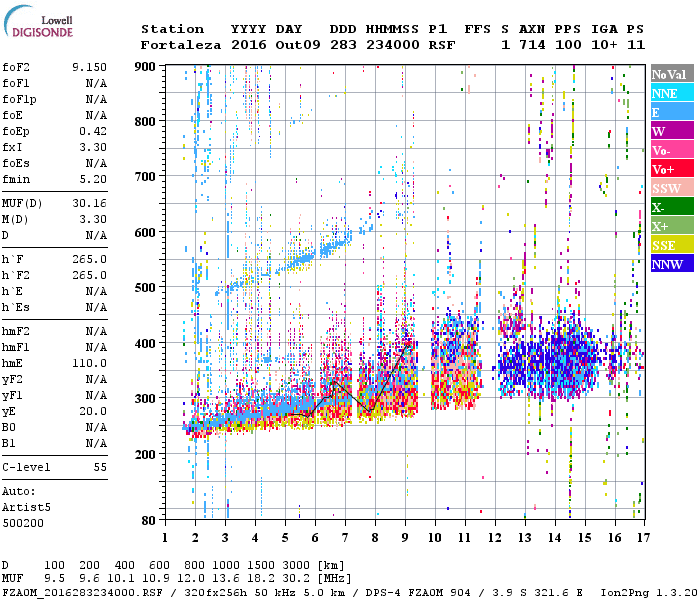This screenshot has width=700, height=600.
Task: Click the black autoscaled trace line peak
Action: coord(408,345)
